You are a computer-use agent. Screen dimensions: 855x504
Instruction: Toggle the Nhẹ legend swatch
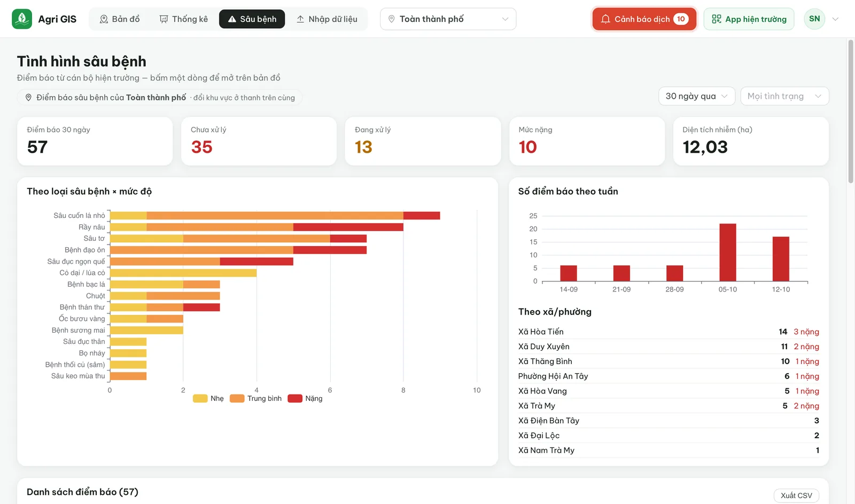[200, 398]
